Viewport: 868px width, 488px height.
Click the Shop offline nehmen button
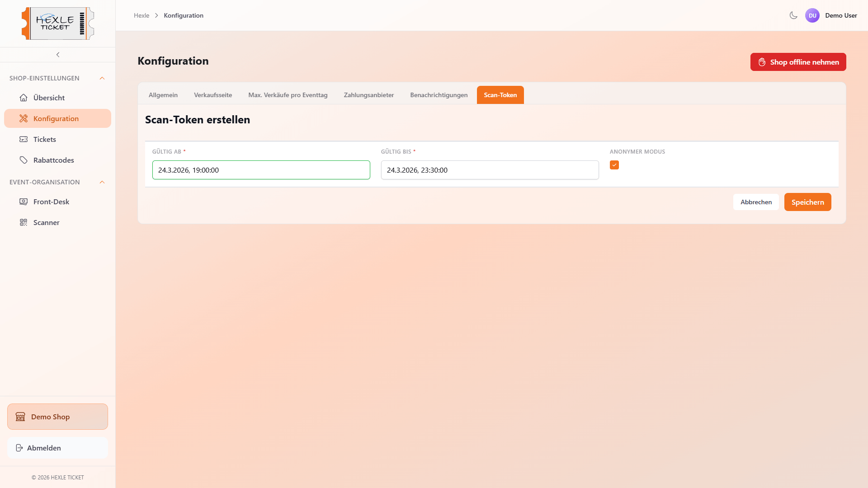[x=798, y=62]
